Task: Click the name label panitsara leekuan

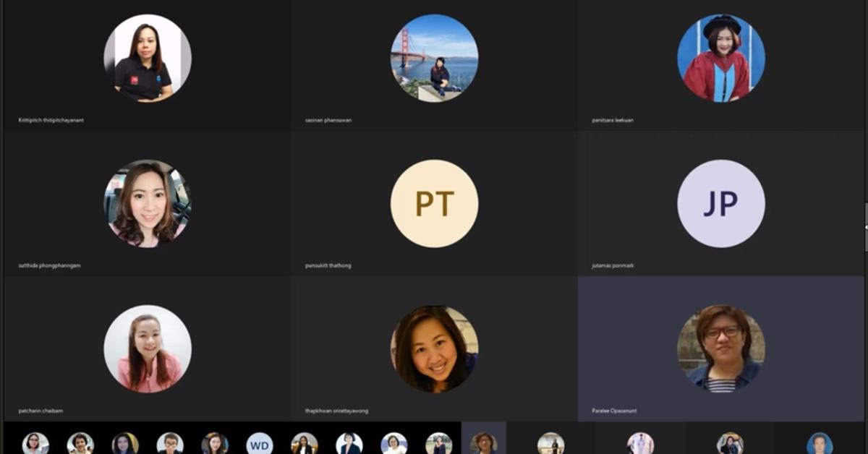Action: click(x=613, y=120)
